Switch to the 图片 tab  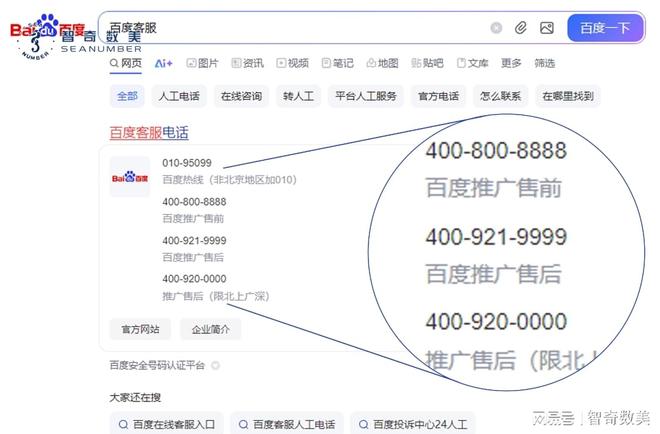click(x=201, y=63)
